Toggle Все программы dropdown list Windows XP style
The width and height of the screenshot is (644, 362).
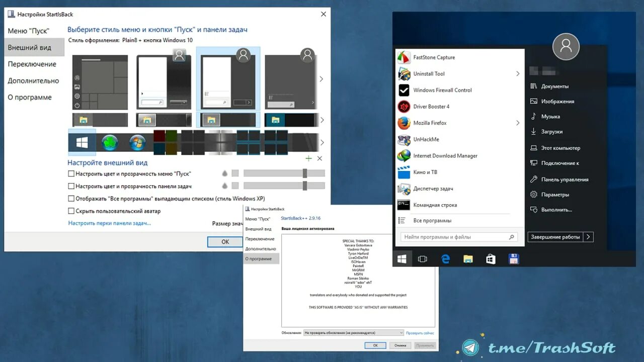[71, 199]
